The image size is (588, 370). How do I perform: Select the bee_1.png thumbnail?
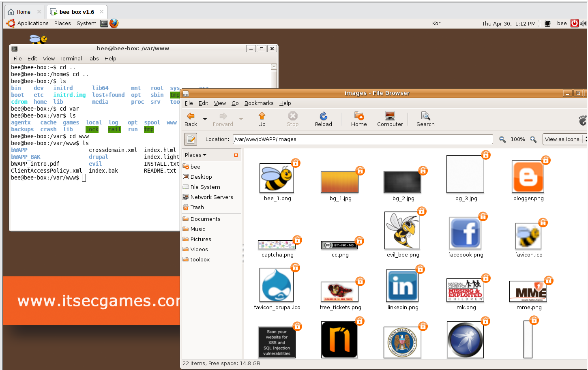coord(277,178)
